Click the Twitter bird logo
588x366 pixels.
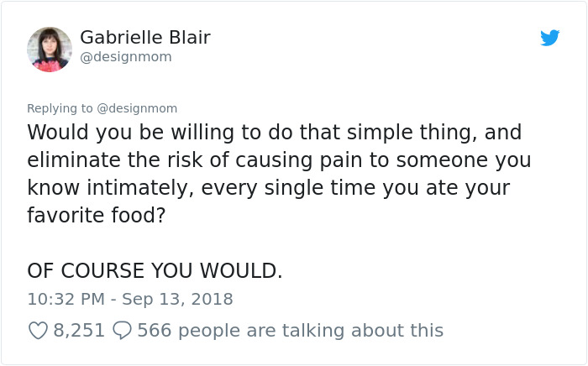tap(549, 38)
